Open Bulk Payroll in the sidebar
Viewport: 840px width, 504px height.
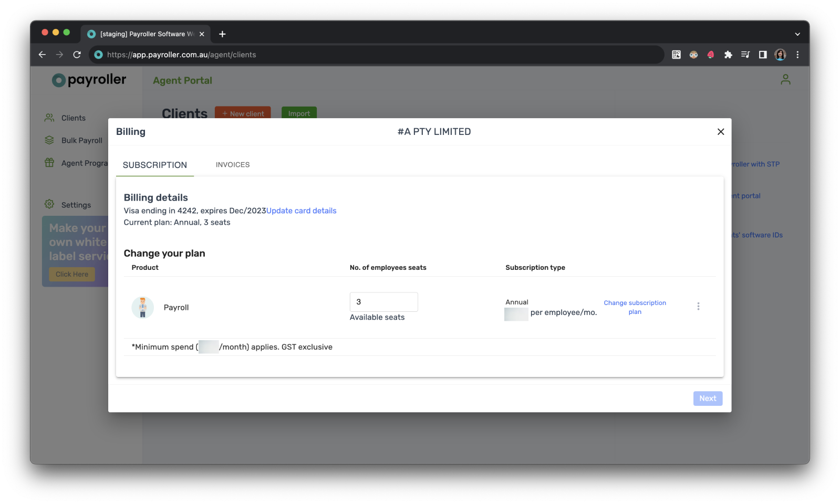[81, 141]
